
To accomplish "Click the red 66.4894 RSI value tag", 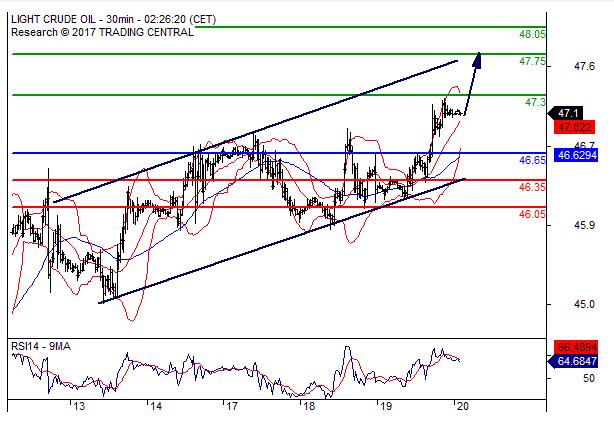I will [576, 347].
